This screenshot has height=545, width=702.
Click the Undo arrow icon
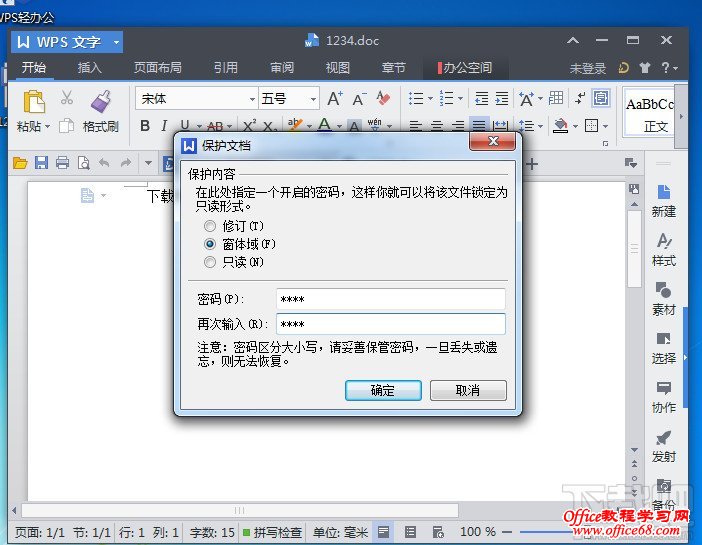click(x=104, y=163)
